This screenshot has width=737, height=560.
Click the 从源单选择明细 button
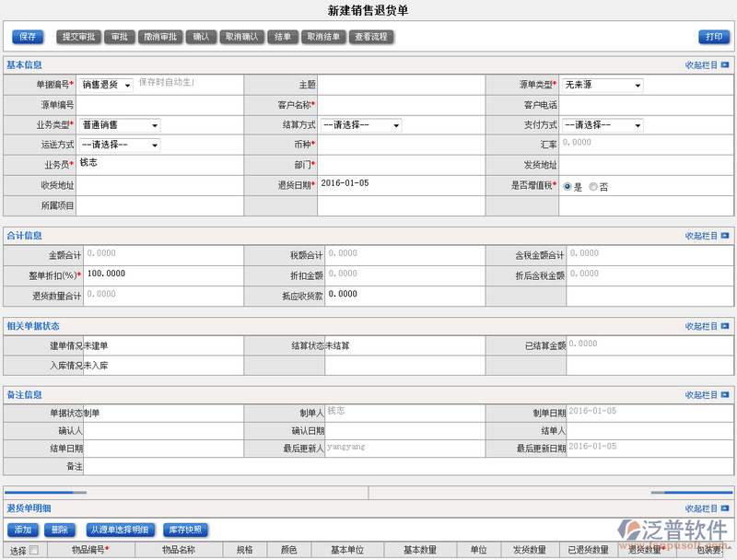(120, 530)
